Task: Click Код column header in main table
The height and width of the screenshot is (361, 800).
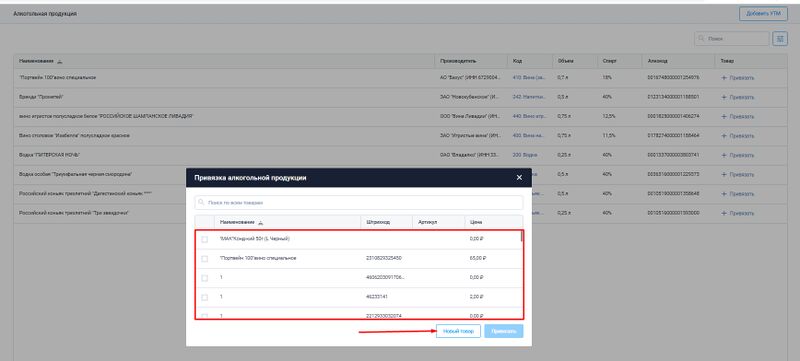Action: click(x=517, y=61)
